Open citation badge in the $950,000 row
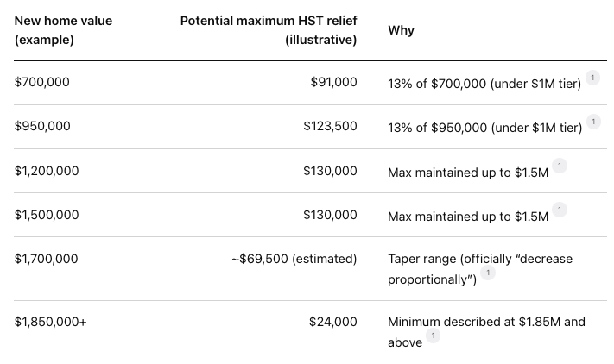The height and width of the screenshot is (364, 614). pos(592,122)
